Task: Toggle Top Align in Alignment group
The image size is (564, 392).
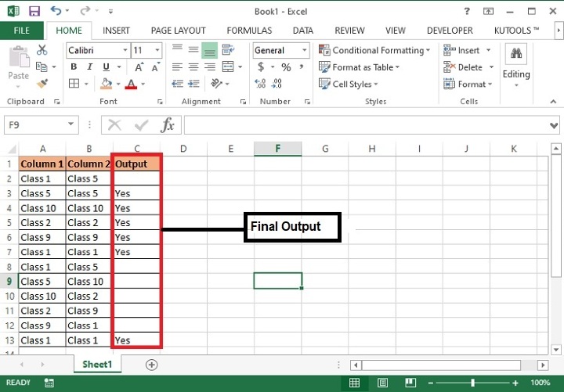Action: (x=177, y=49)
